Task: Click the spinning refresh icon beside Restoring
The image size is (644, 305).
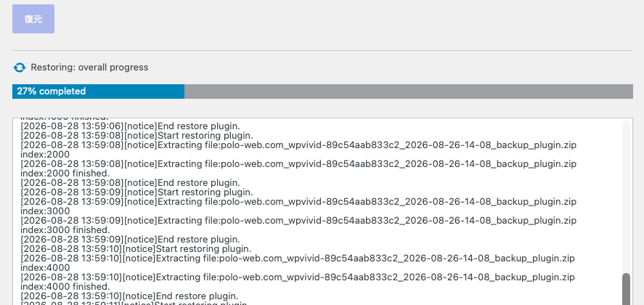Action: [20, 68]
